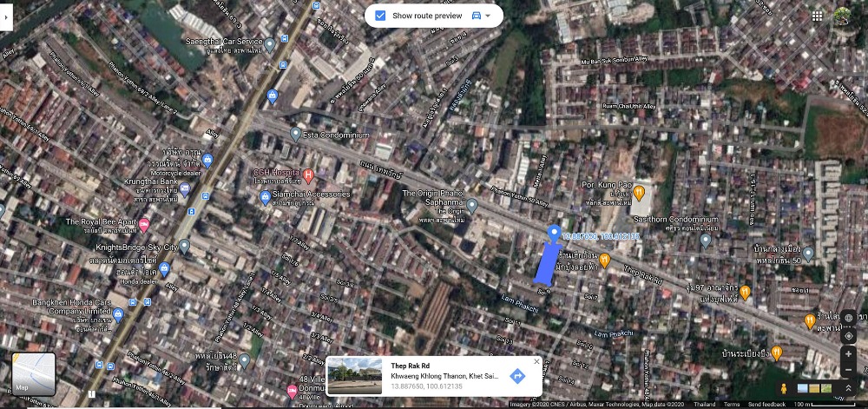This screenshot has width=868, height=409.
Task: Expand the imagery strip with chevron
Action: (848, 388)
